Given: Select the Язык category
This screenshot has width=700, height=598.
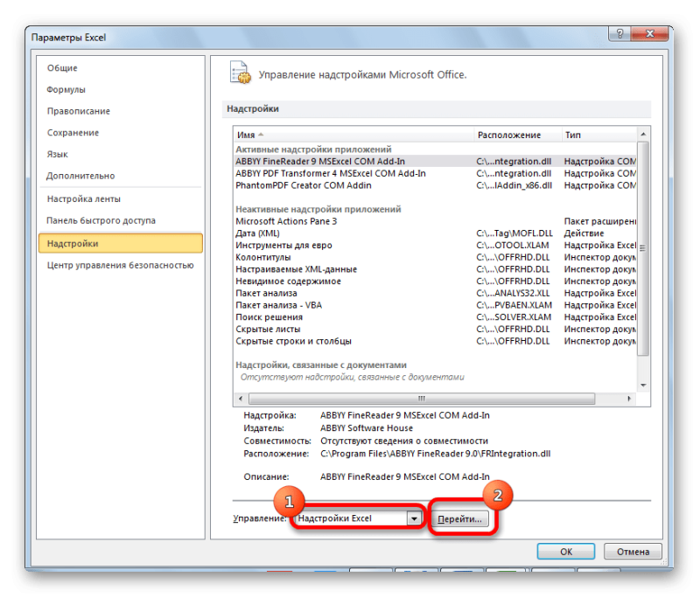Looking at the screenshot, I should click(x=58, y=154).
